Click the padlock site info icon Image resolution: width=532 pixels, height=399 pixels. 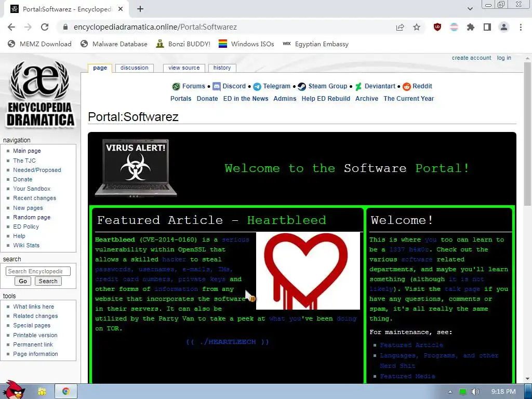coord(66,27)
